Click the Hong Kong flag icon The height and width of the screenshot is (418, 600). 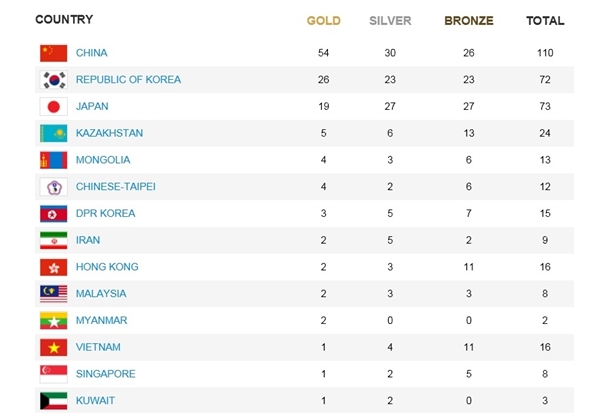pyautogui.click(x=53, y=267)
